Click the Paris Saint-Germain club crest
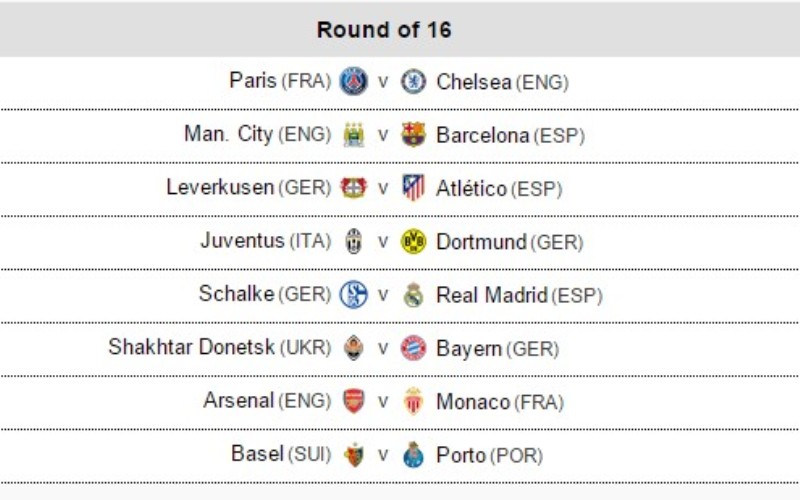This screenshot has width=800, height=500. [x=353, y=81]
